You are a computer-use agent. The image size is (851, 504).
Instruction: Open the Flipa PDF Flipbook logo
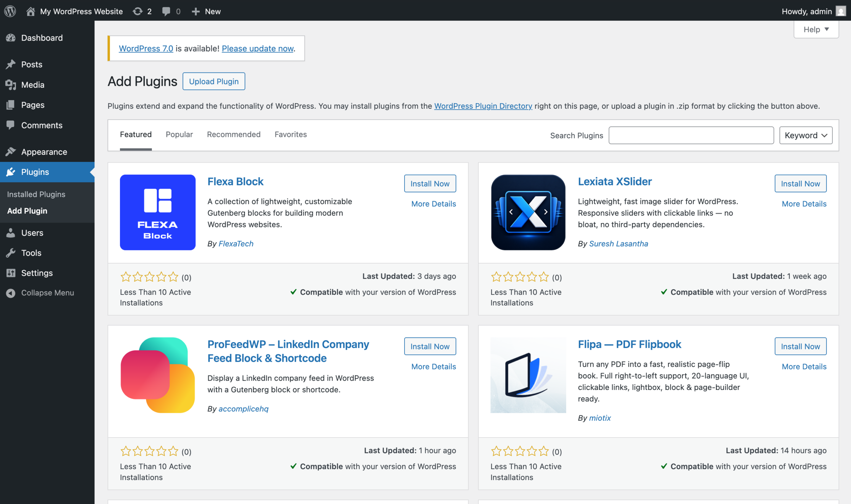tap(528, 375)
